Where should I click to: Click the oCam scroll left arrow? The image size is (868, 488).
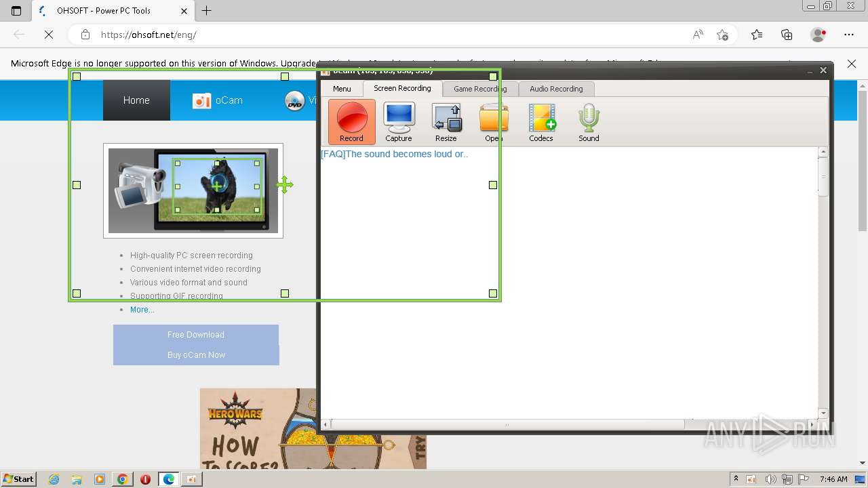tap(325, 424)
